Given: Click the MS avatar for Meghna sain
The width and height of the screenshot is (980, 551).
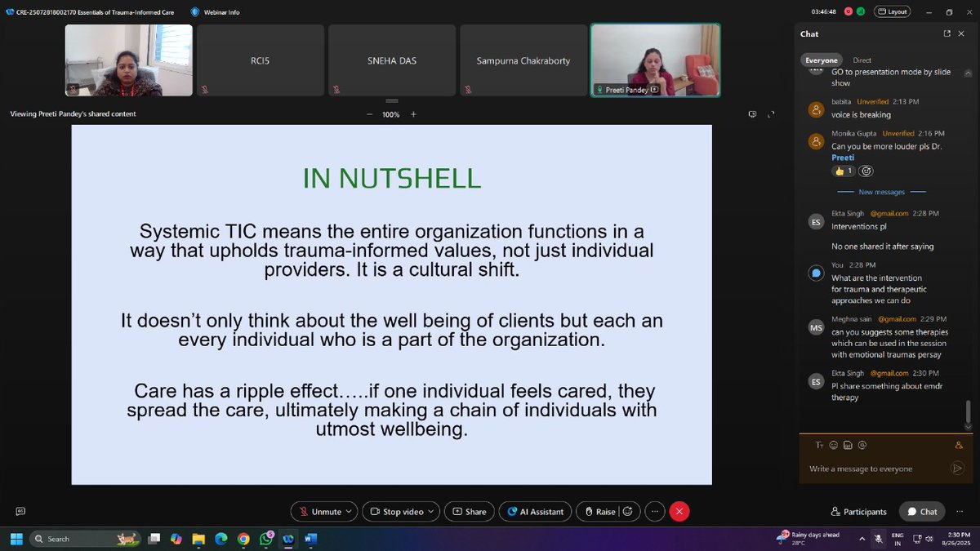Looking at the screenshot, I should coord(815,327).
